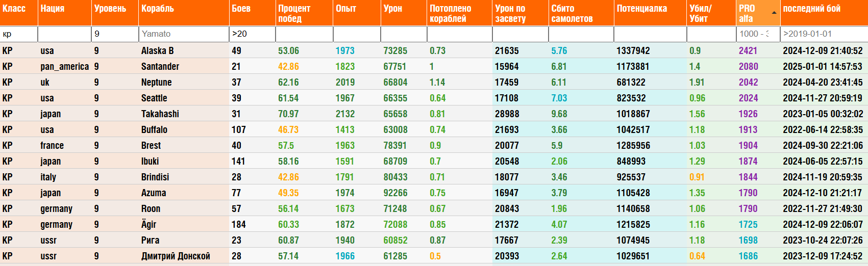Click the PRO alfa range filter input
Viewport: 868px width, 266px height.
click(757, 34)
